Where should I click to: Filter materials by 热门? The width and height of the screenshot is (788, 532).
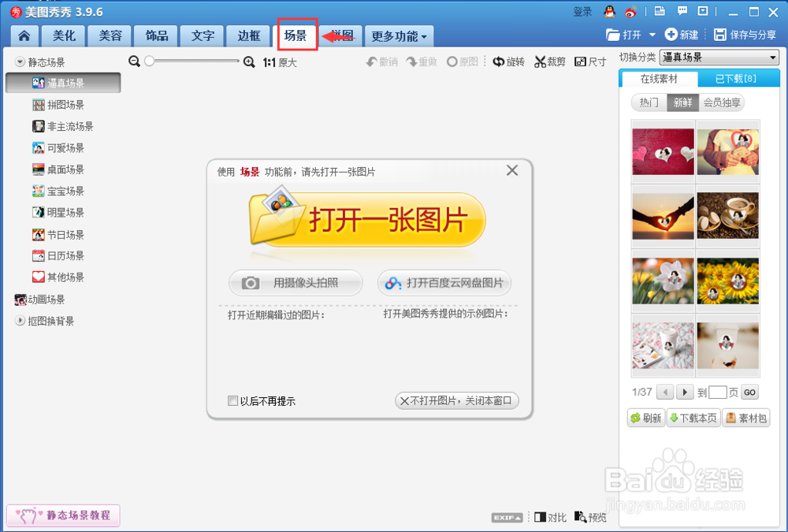[649, 102]
